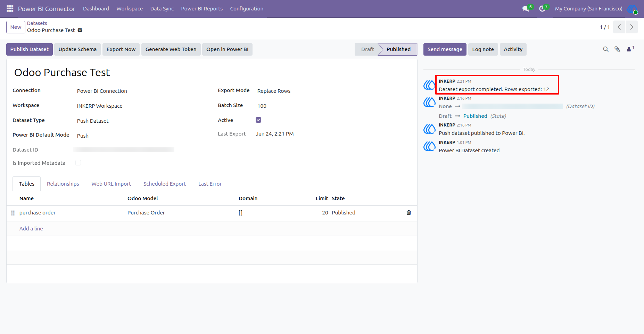Open the Configuration menu
The width and height of the screenshot is (644, 334).
tap(247, 9)
